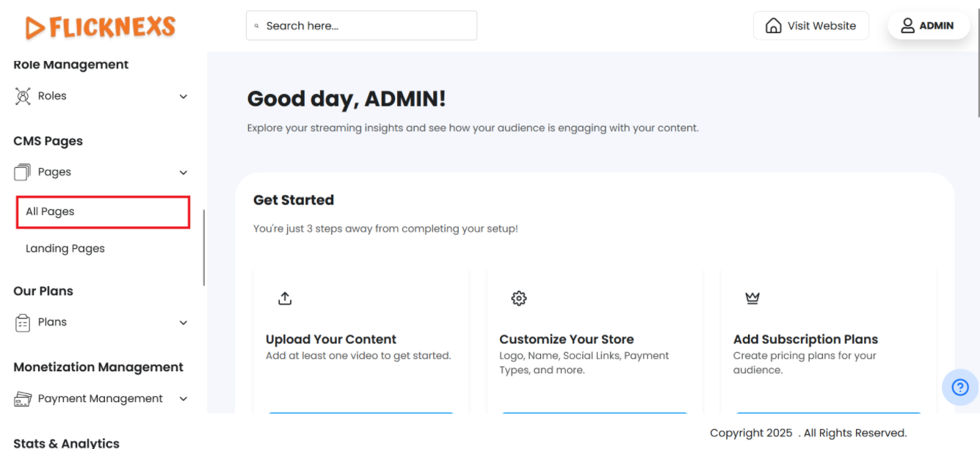Open Landing Pages in sidebar
Viewport: 980px width, 449px height.
click(x=65, y=249)
